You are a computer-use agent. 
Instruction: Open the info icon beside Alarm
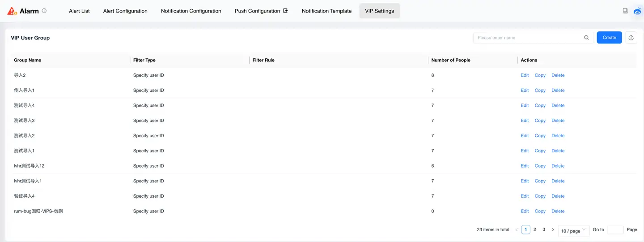tap(44, 11)
